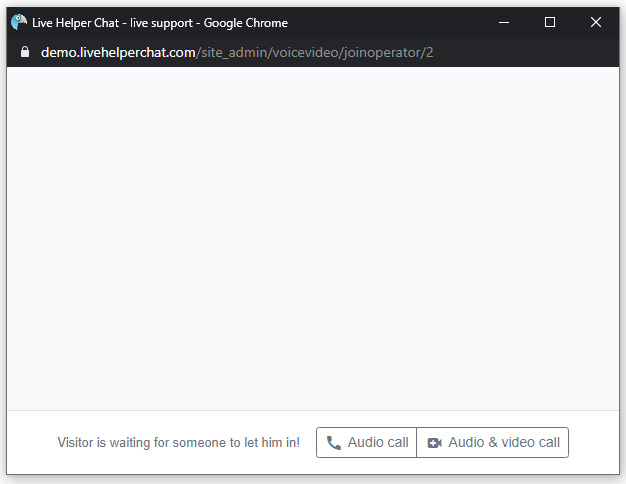This screenshot has height=484, width=626.
Task: Click the 'Google Chrome' text in the title
Action: (x=246, y=23)
